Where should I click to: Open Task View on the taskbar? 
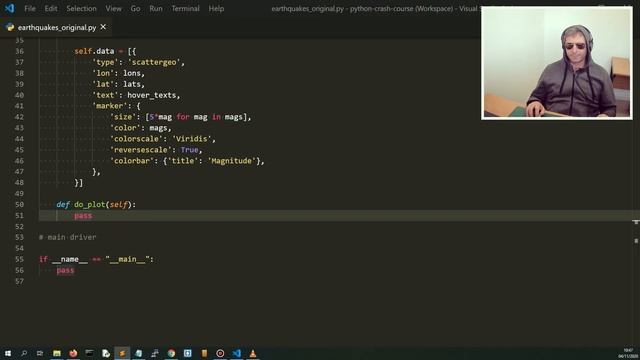coord(40,353)
